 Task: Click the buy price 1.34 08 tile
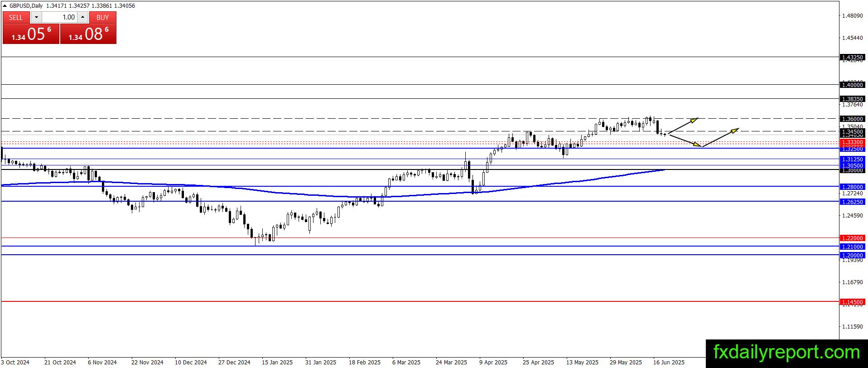88,34
